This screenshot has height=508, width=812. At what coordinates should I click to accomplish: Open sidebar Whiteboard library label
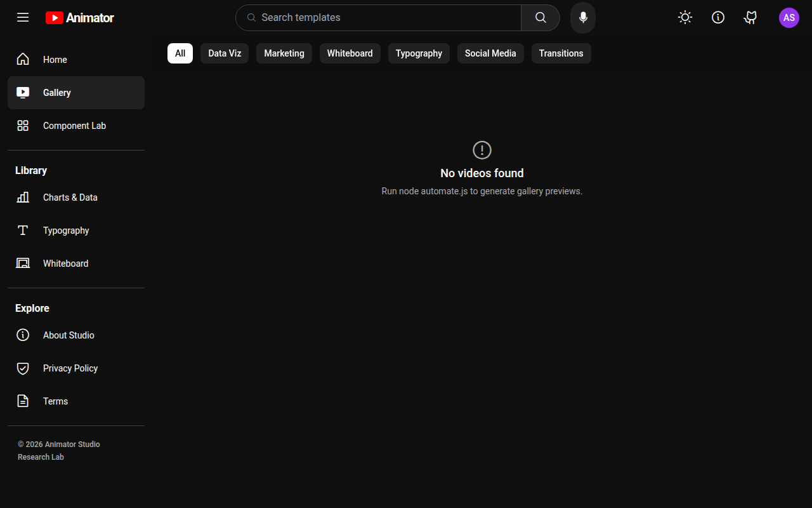[66, 264]
